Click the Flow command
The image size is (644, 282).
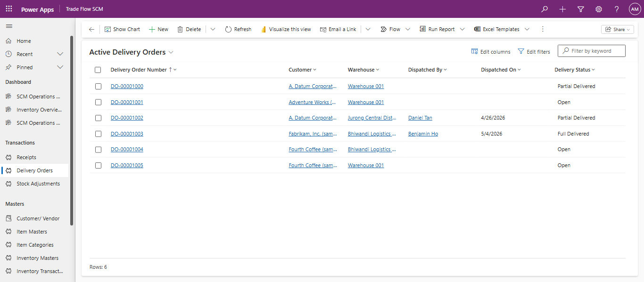(390, 29)
